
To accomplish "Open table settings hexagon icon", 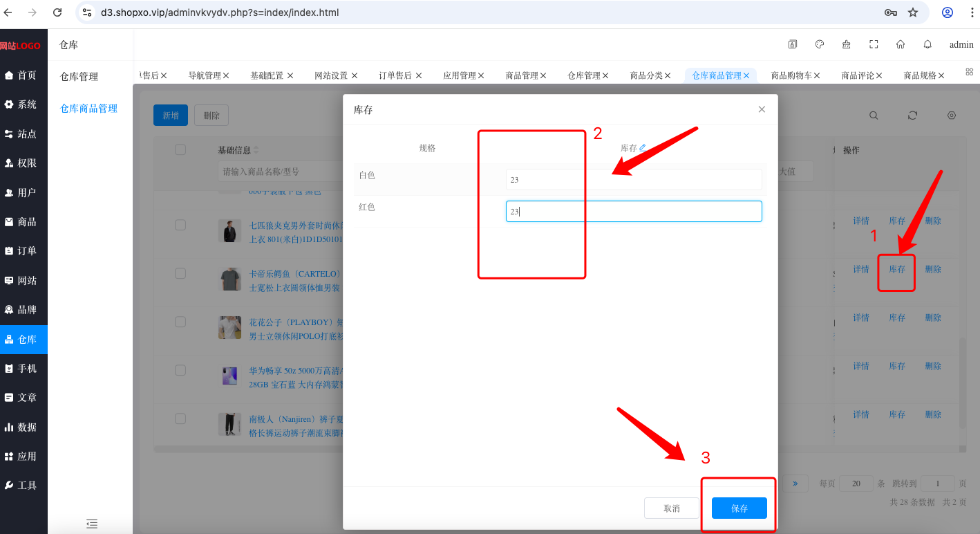I will [952, 116].
